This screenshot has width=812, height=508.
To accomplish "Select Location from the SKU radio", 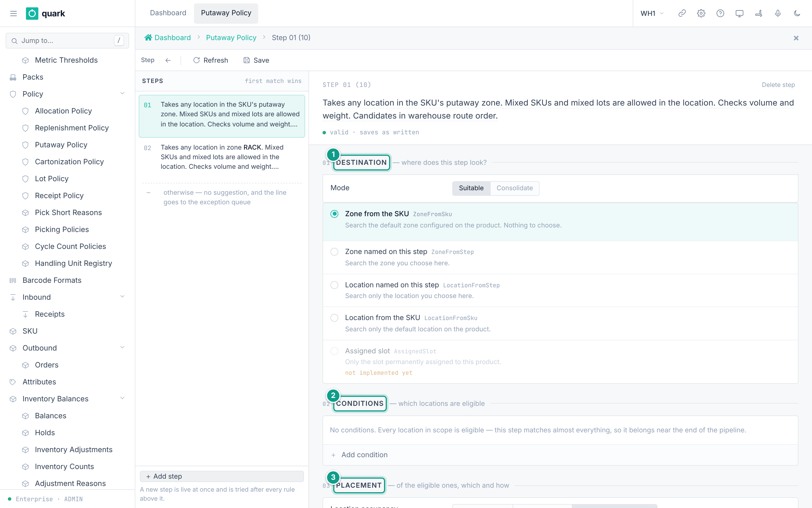I will click(x=334, y=317).
